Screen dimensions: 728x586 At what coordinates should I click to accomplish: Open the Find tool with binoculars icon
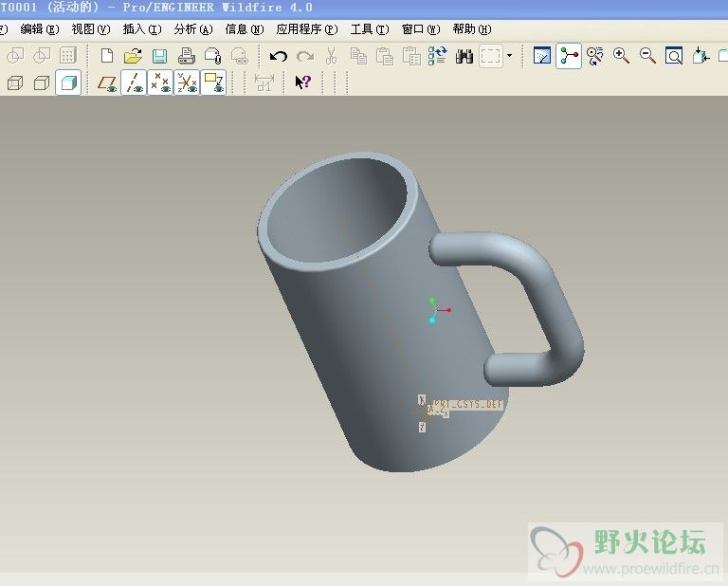[464, 56]
